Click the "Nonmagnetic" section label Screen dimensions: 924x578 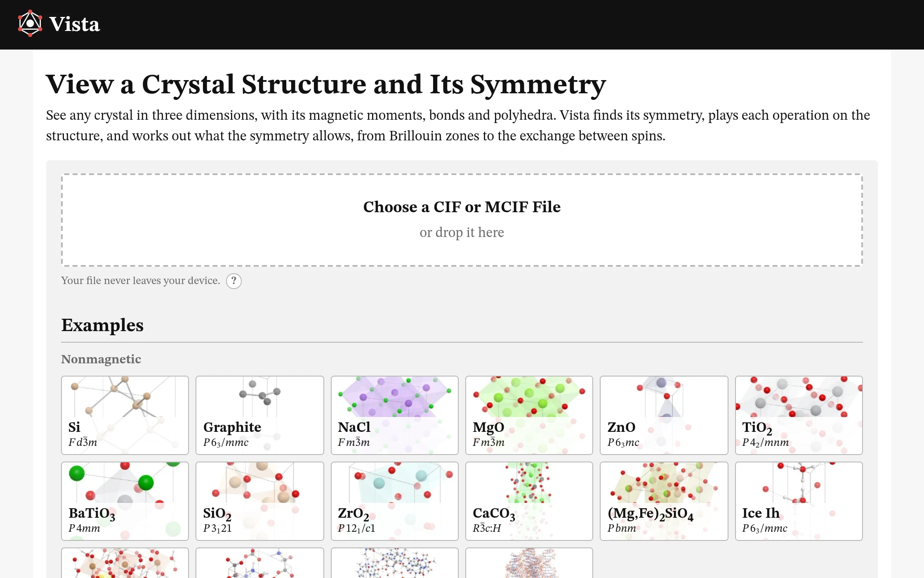pos(101,359)
